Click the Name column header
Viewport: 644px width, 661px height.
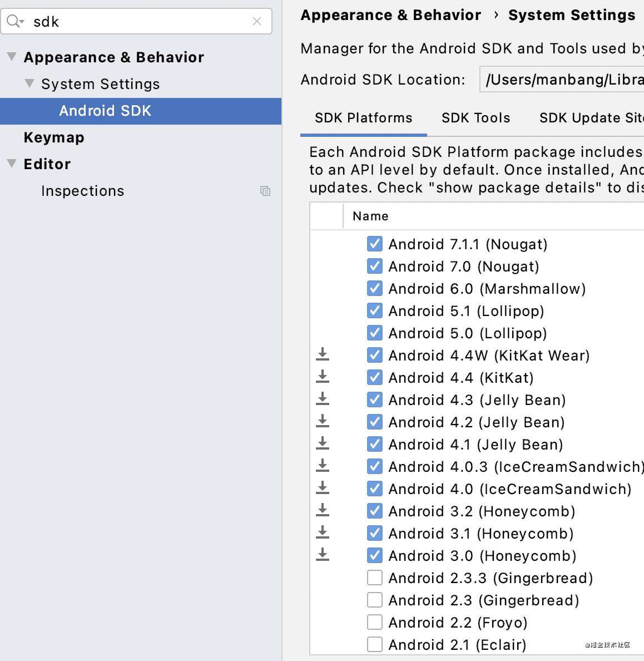(370, 216)
